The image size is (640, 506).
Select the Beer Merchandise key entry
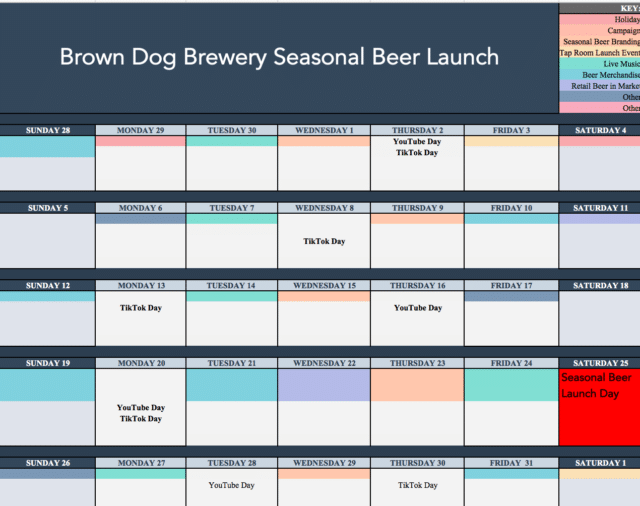[600, 75]
